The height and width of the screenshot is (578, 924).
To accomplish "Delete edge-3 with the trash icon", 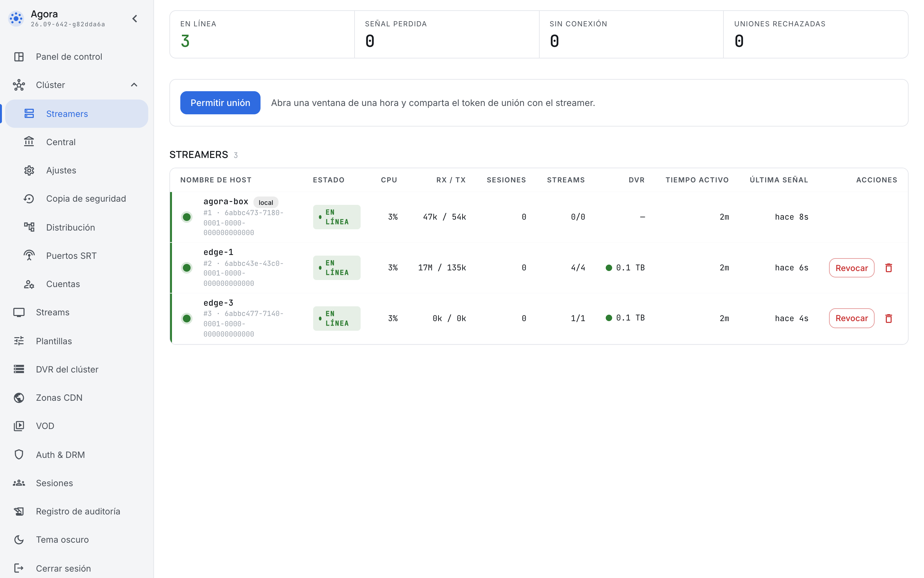I will click(888, 318).
